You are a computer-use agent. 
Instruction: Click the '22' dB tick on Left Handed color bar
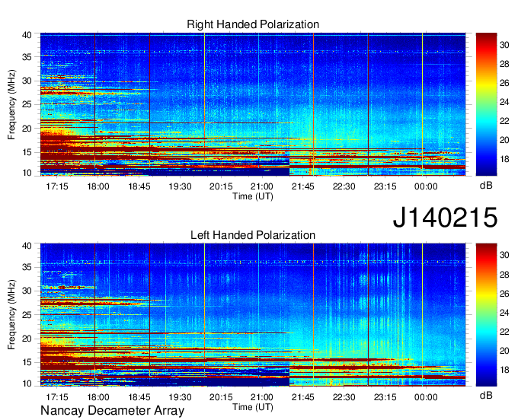click(504, 332)
